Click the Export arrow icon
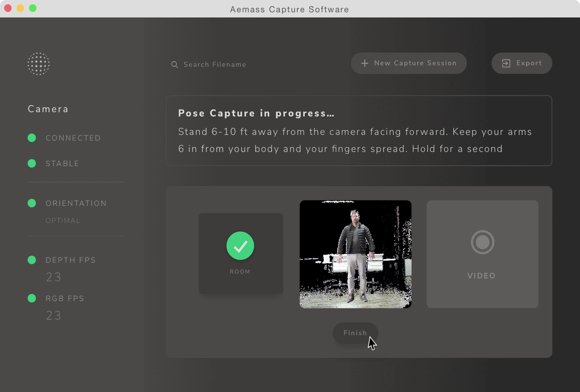Screen dimensions: 580x392 click(506, 63)
